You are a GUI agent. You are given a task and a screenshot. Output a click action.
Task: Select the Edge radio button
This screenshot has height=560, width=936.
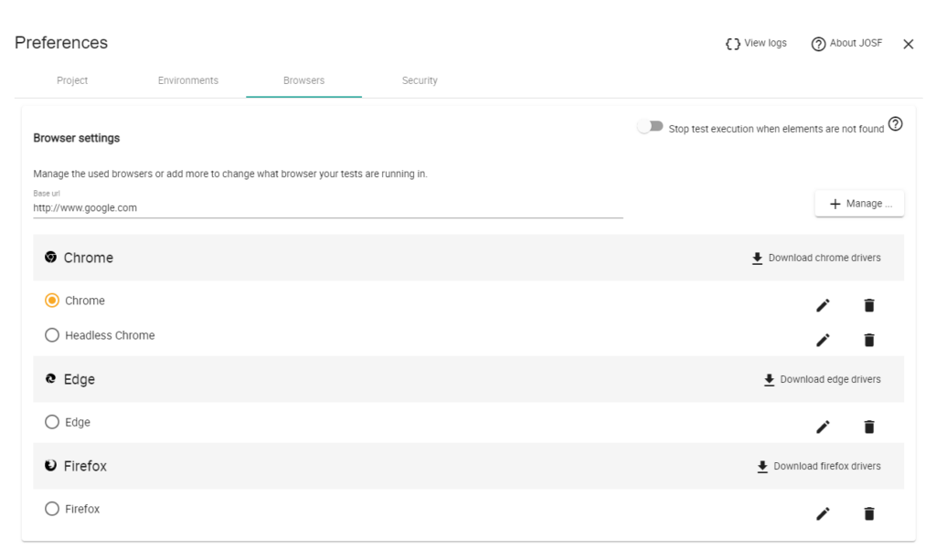[x=52, y=422]
